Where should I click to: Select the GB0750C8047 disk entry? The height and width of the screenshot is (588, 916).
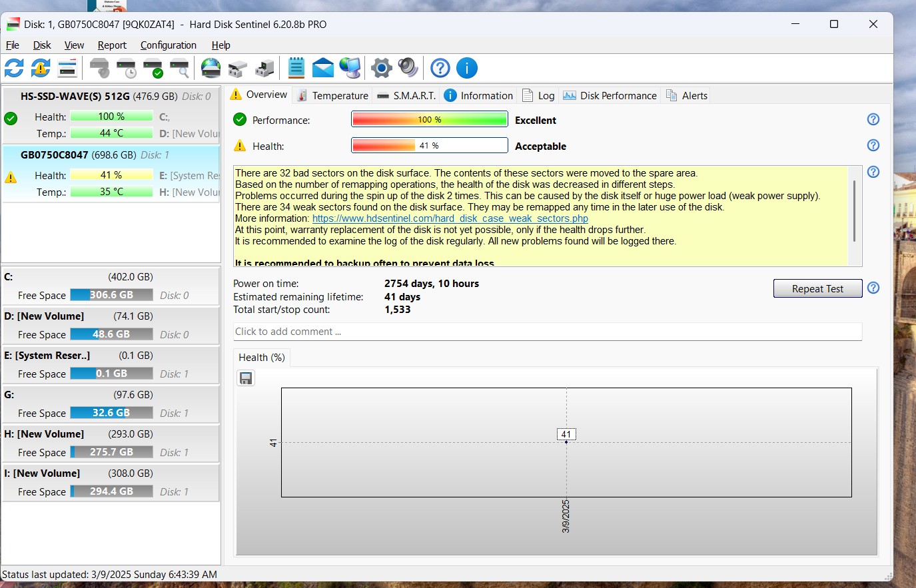[111, 173]
